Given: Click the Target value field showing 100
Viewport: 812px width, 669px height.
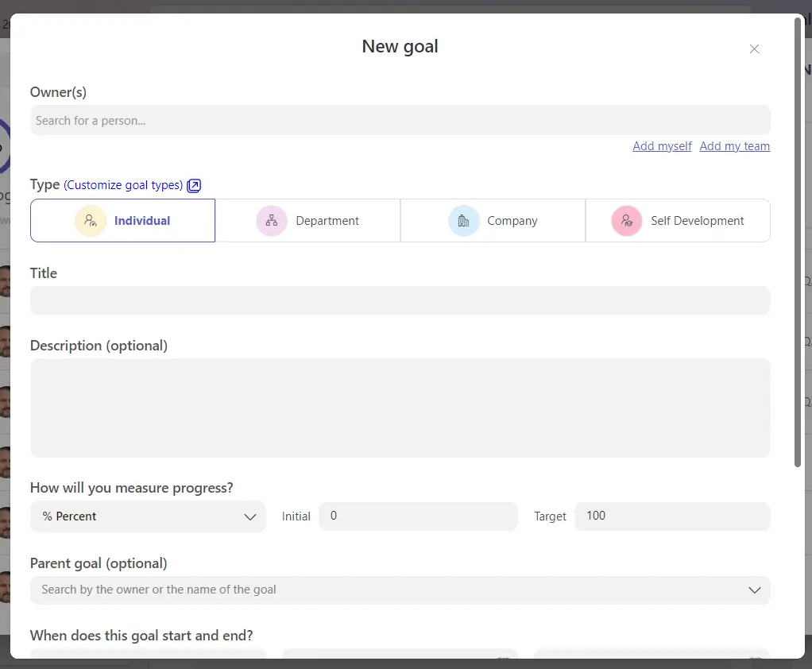Looking at the screenshot, I should point(672,516).
